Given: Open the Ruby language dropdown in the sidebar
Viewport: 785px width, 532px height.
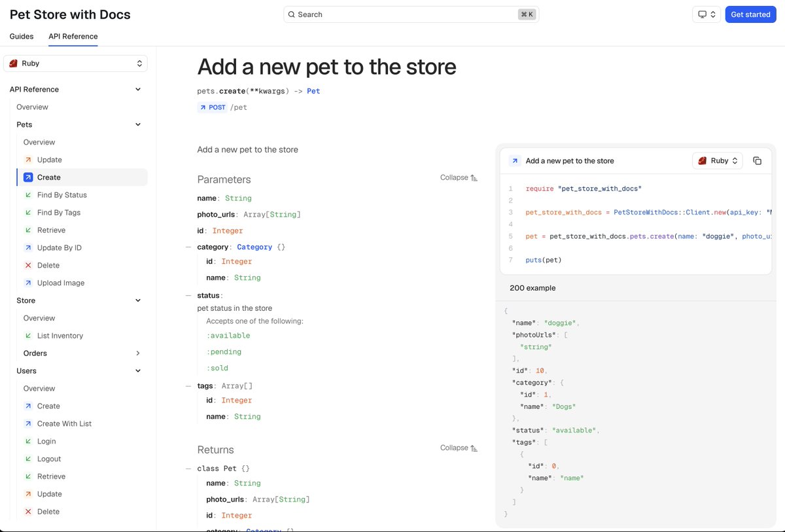Looking at the screenshot, I should pos(75,63).
